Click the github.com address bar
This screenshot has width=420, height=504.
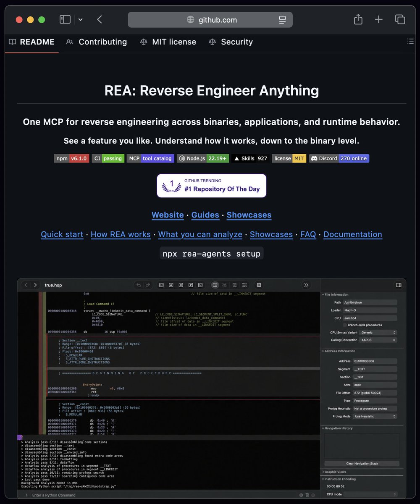210,20
